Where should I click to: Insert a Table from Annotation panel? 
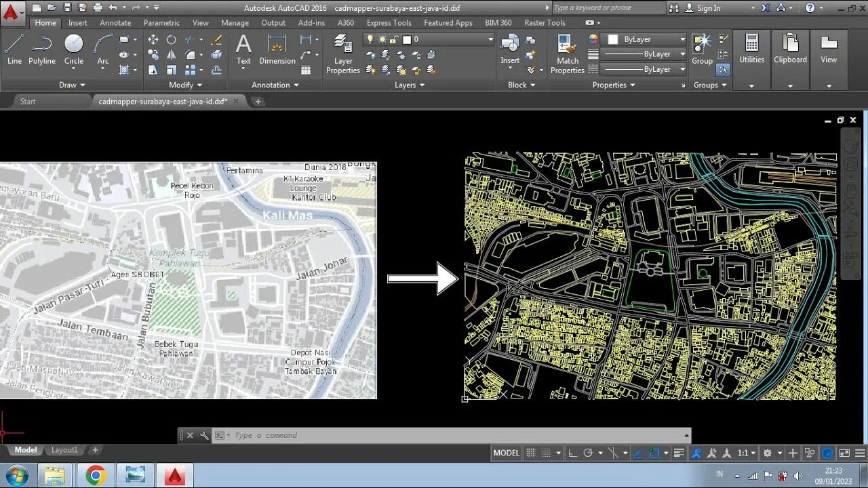point(306,70)
